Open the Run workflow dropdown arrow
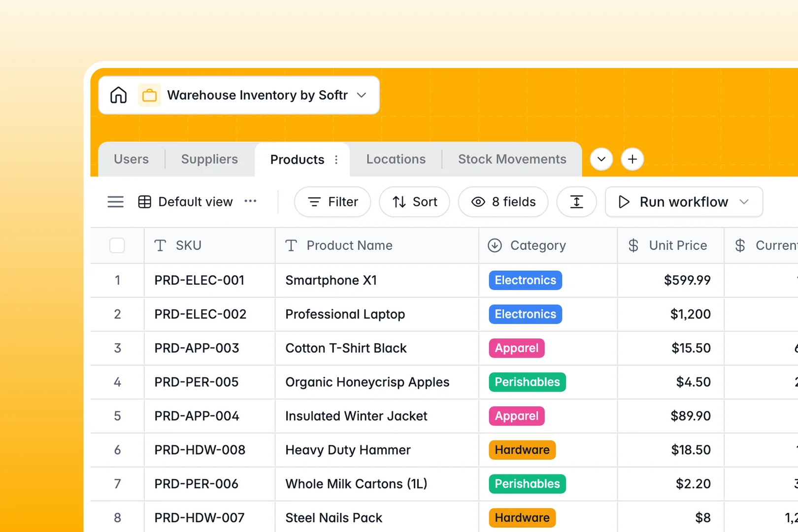This screenshot has width=798, height=532. point(744,202)
